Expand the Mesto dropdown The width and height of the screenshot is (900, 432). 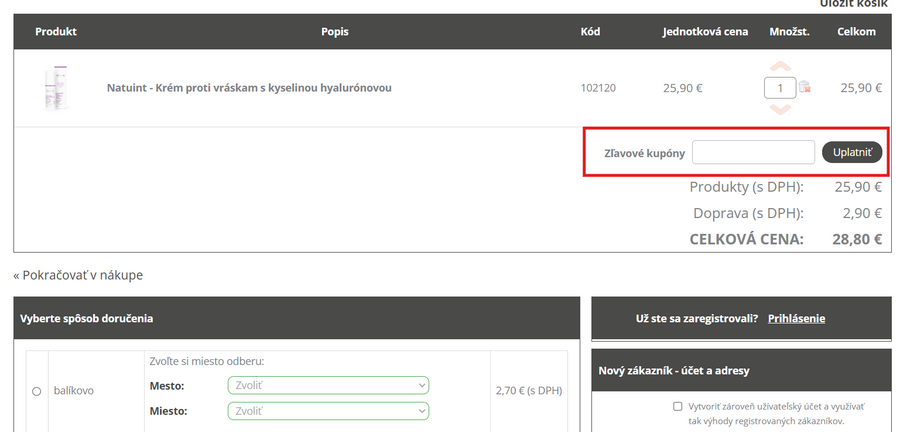click(x=328, y=385)
